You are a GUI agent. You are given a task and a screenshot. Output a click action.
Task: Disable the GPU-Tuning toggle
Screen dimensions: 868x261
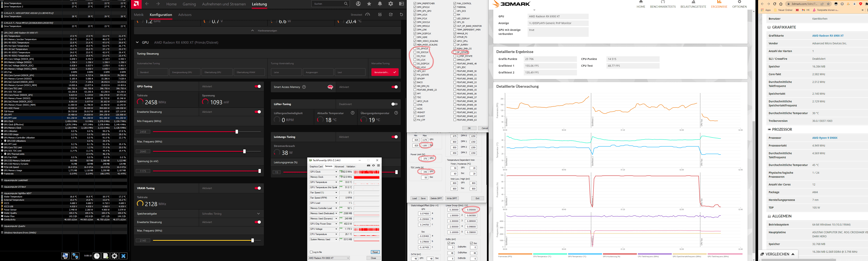click(x=258, y=87)
